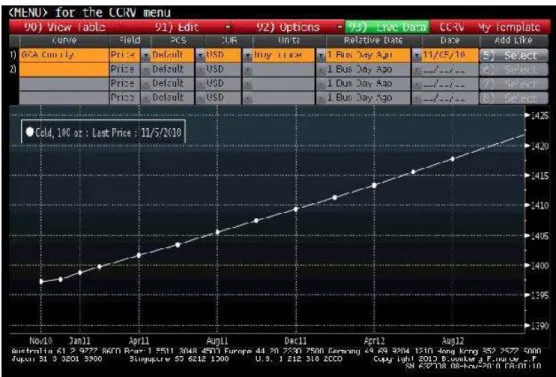Image resolution: width=556 pixels, height=377 pixels.
Task: Toggle the 93) Live Data button
Action: (x=387, y=27)
